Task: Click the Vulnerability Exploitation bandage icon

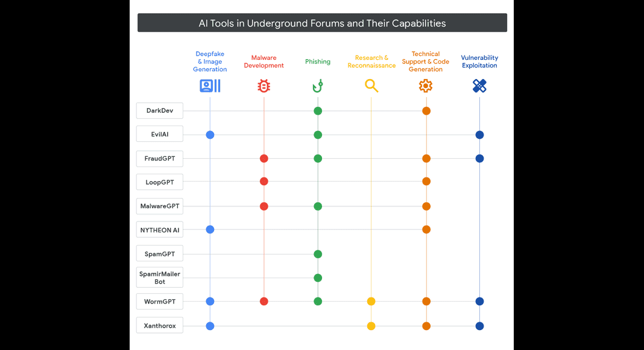Action: coord(479,86)
